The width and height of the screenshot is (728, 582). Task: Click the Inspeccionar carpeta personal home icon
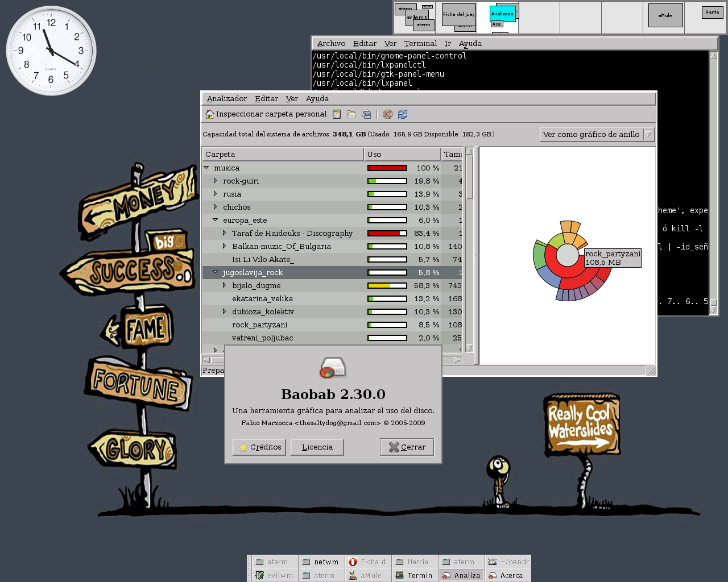[x=209, y=114]
